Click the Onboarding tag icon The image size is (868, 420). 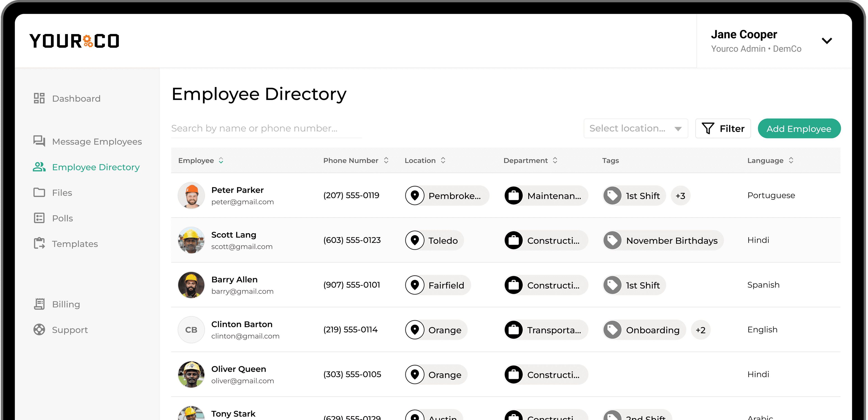click(612, 330)
